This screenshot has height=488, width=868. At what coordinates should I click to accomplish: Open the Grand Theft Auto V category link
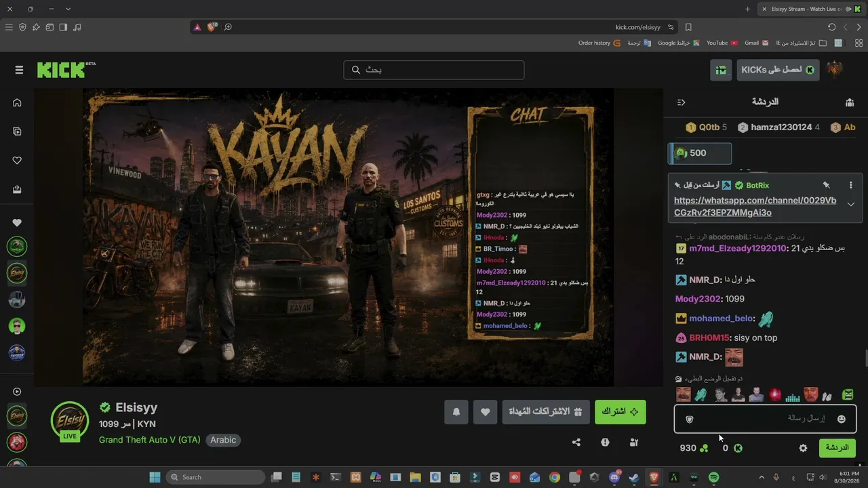click(150, 440)
